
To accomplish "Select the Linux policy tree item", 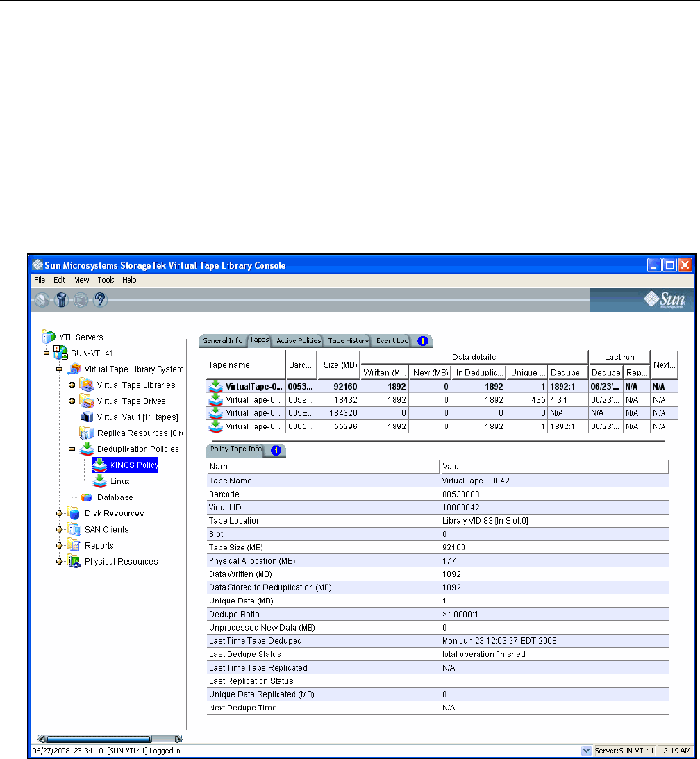I will (119, 481).
